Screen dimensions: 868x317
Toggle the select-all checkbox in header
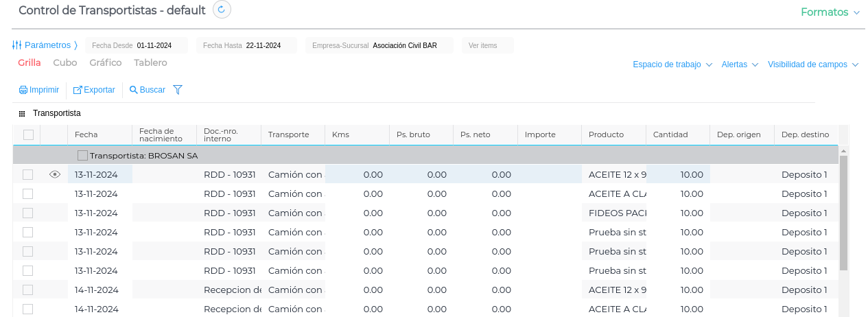[x=28, y=135]
